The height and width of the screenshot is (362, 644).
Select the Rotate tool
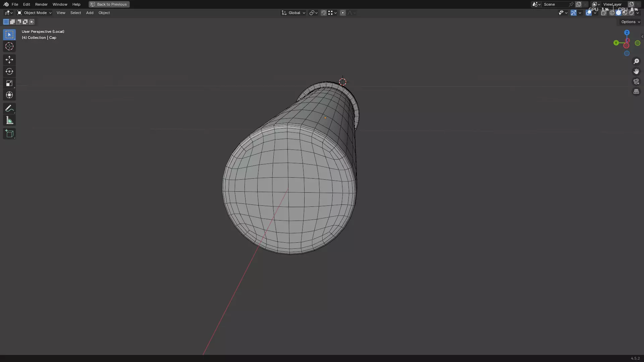9,71
